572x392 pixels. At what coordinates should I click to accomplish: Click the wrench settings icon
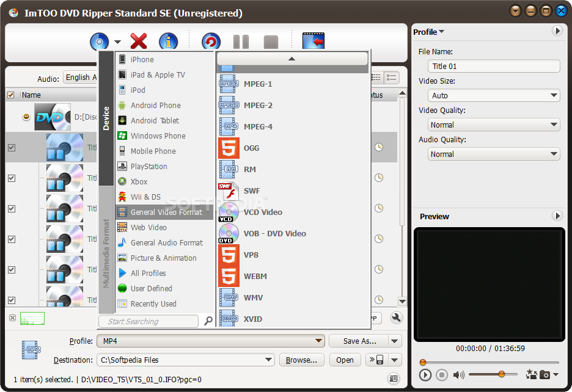[x=396, y=318]
